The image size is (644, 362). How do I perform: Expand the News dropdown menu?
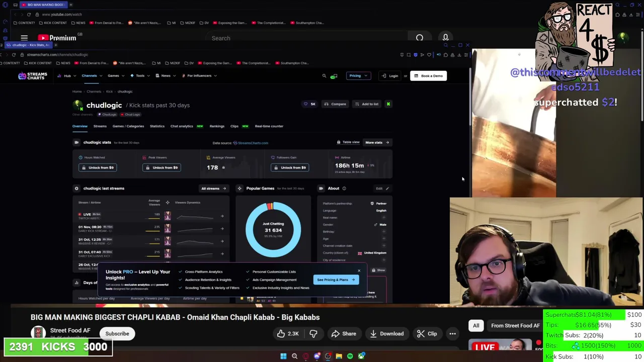[166, 75]
